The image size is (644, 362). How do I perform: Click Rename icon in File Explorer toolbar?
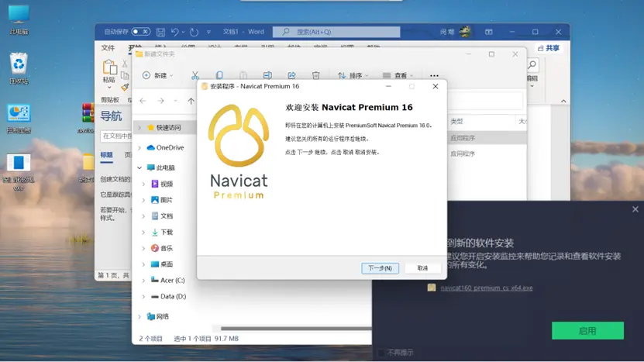[x=267, y=75]
